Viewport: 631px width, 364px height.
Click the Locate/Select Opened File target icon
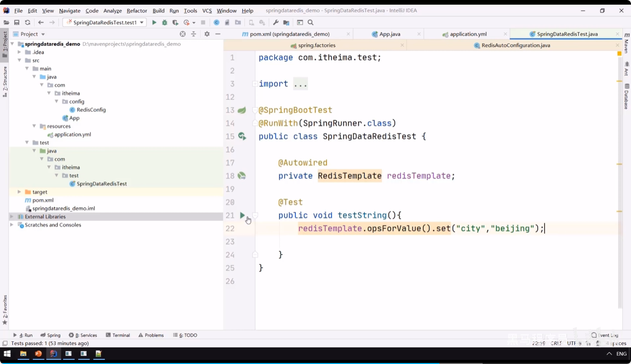[x=182, y=34]
